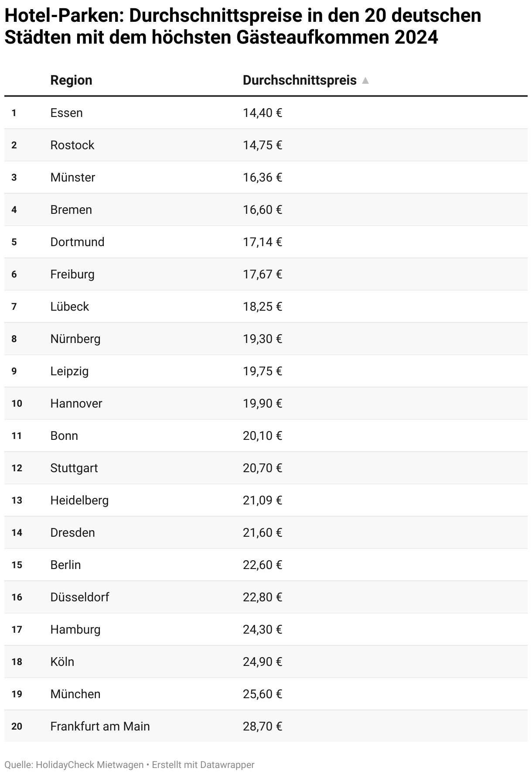
Task: Sort table by Durchschnittspreis column header
Action: pos(300,80)
